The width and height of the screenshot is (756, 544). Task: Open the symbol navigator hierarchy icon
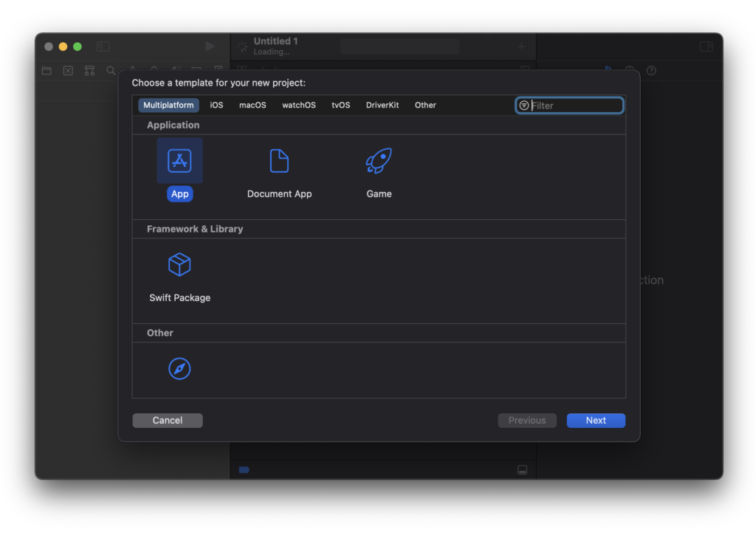click(89, 71)
